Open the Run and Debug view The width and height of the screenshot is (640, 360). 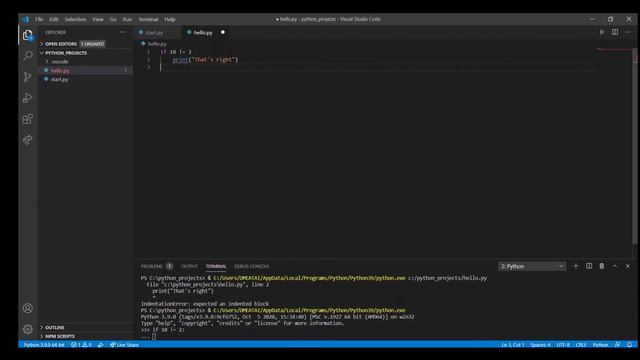tap(28, 98)
